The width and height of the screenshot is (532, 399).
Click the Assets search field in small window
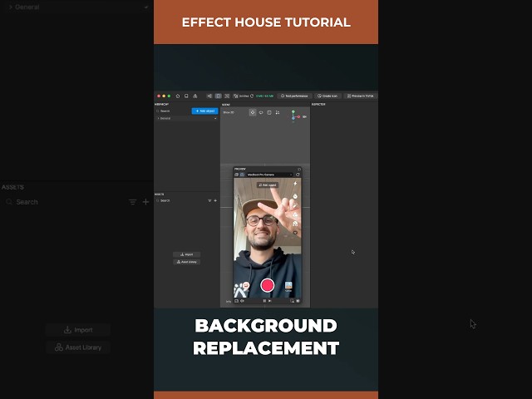[181, 200]
